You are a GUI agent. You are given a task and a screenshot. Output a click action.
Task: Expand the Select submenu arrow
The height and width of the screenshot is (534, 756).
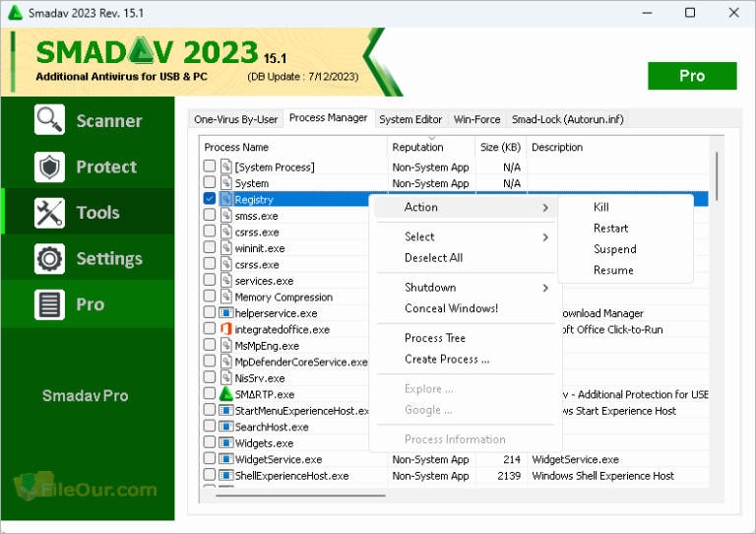click(x=545, y=237)
